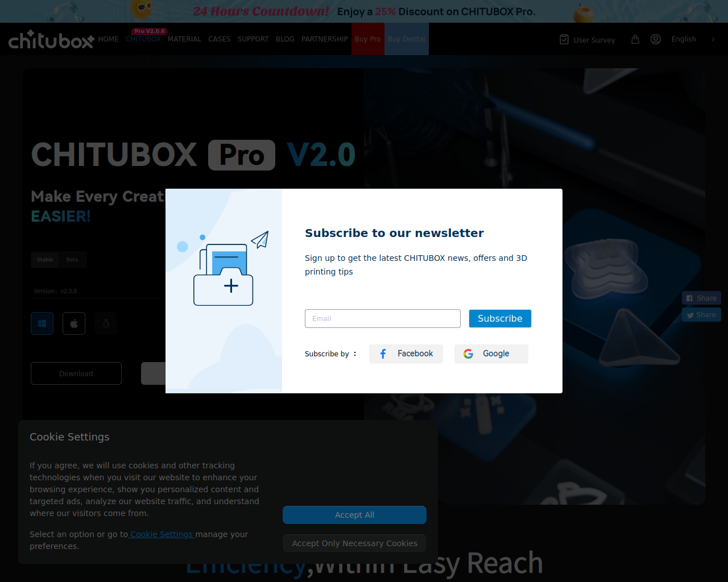Select the Windows platform icon

42,323
